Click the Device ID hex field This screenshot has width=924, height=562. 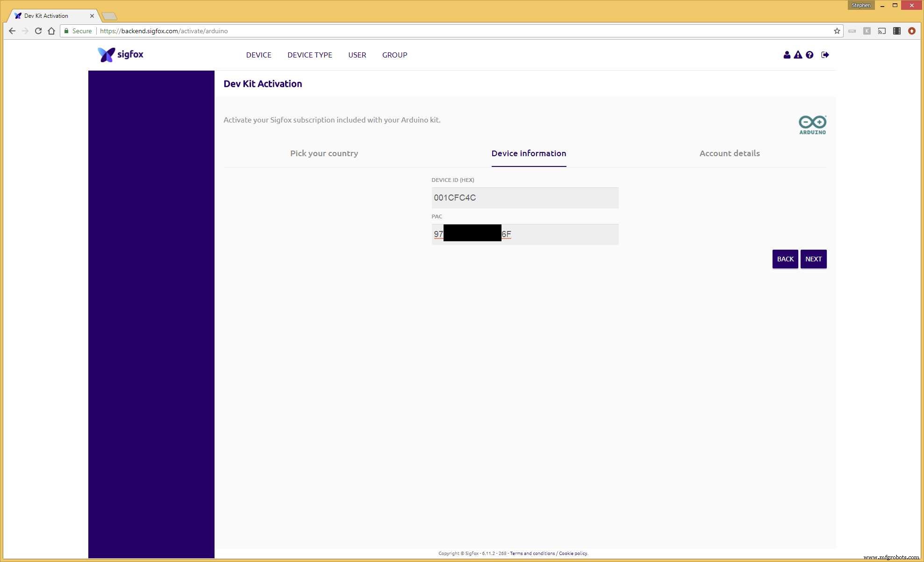tap(524, 198)
